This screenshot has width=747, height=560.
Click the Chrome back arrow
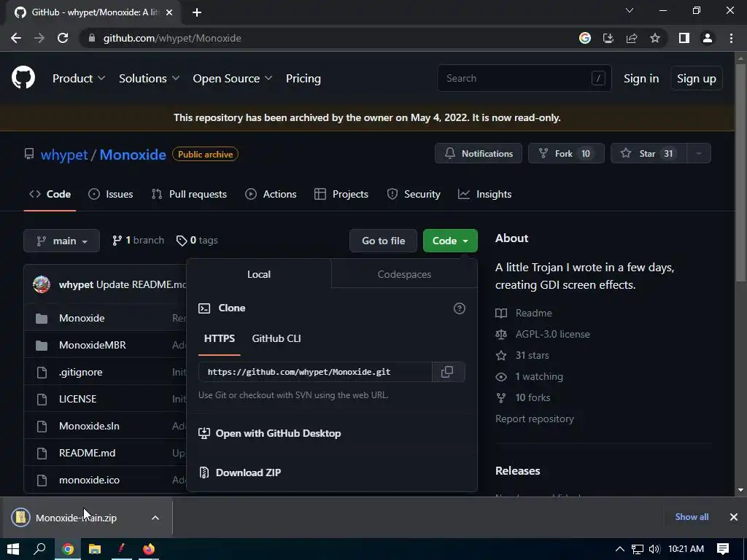pos(16,38)
